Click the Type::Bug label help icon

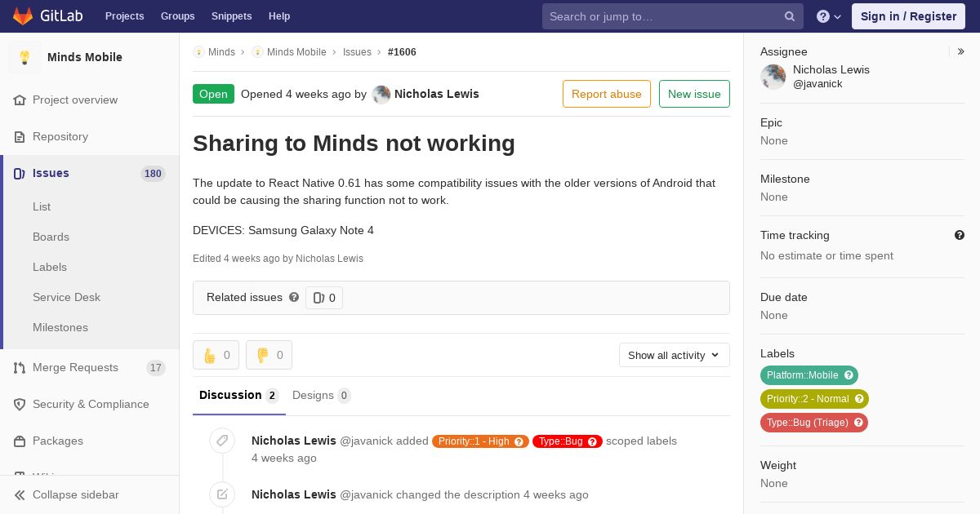point(594,441)
